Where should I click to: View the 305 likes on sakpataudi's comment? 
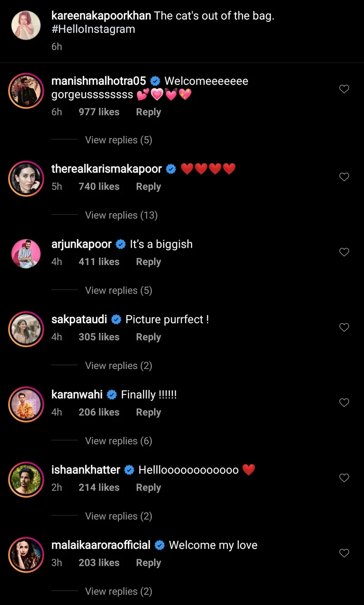pyautogui.click(x=99, y=337)
